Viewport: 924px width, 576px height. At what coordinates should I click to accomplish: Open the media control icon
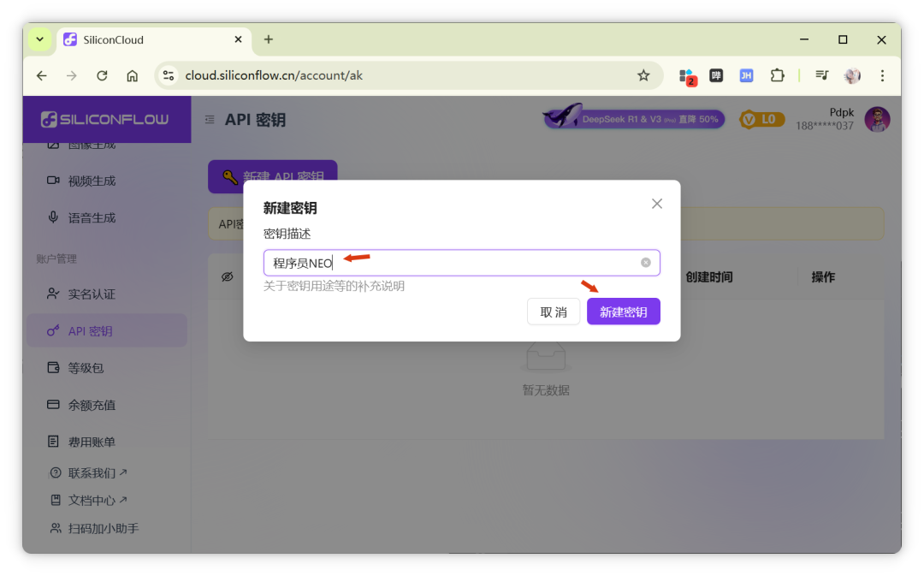(x=822, y=74)
